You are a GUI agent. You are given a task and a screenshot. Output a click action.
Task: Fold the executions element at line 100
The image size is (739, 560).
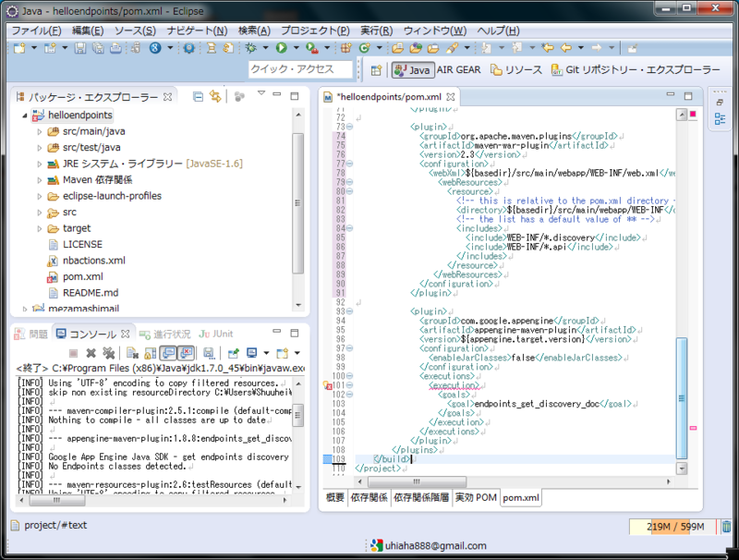pos(350,376)
